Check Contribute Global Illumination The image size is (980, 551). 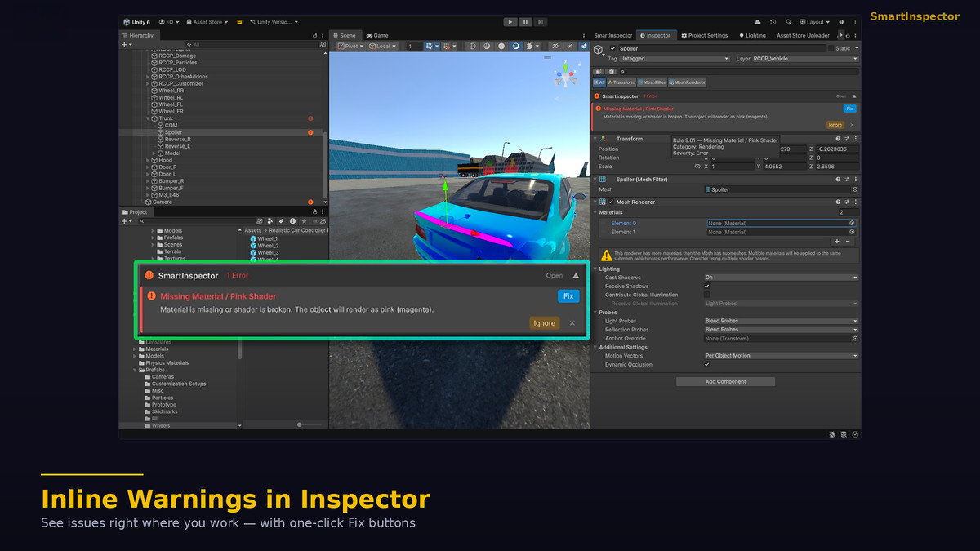click(x=707, y=295)
